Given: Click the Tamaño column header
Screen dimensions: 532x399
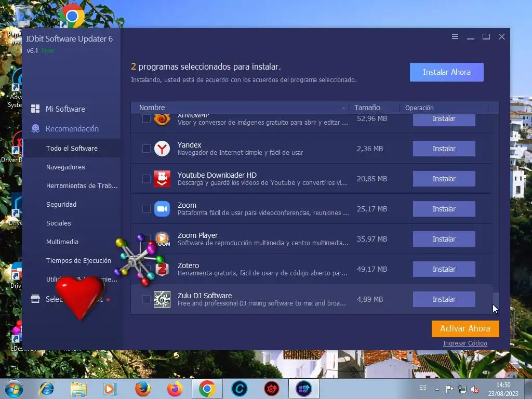Looking at the screenshot, I should (x=367, y=108).
